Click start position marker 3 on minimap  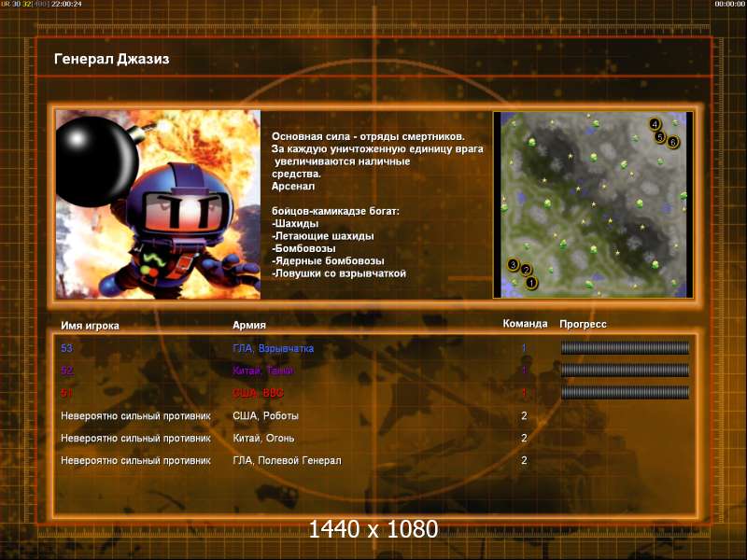click(x=513, y=265)
